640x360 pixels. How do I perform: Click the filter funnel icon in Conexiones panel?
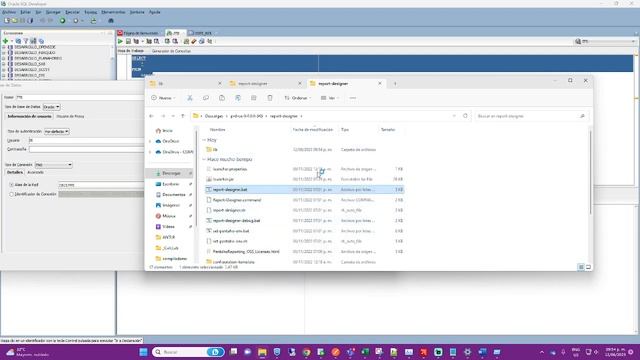pos(26,41)
